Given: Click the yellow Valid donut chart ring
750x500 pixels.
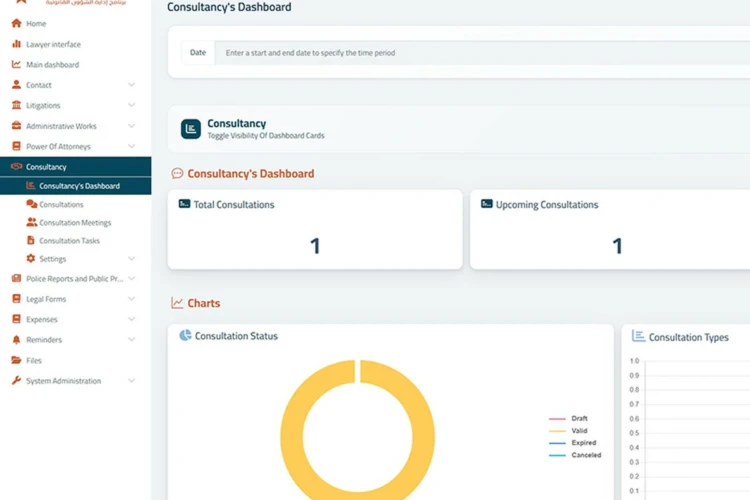Looking at the screenshot, I should (x=292, y=436).
